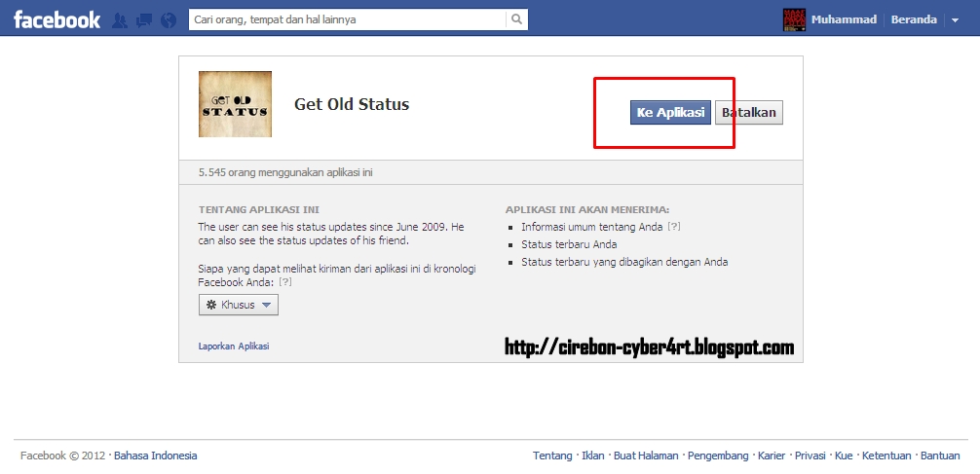Open the Khusus audience dropdown

pos(238,305)
